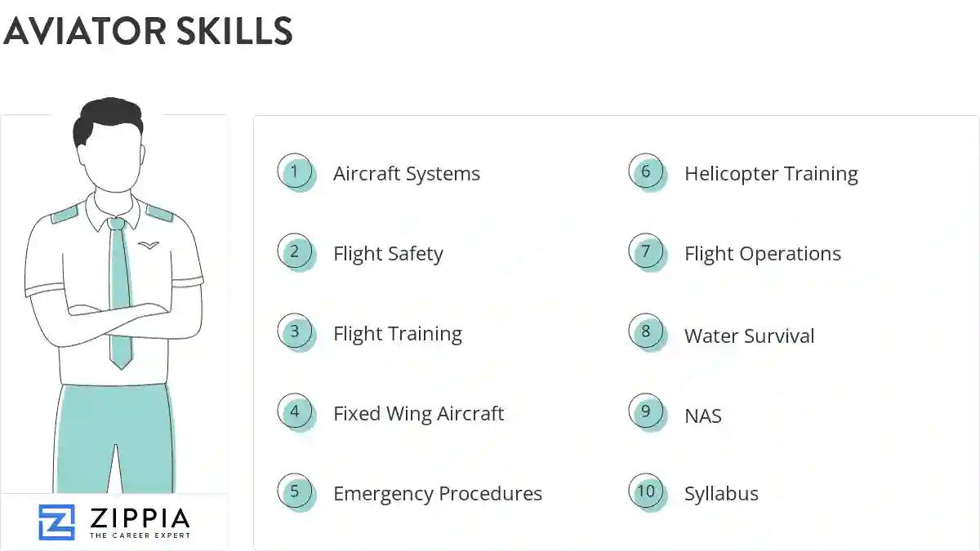The height and width of the screenshot is (551, 980).
Task: Click the Zippia logo icon
Action: click(56, 522)
